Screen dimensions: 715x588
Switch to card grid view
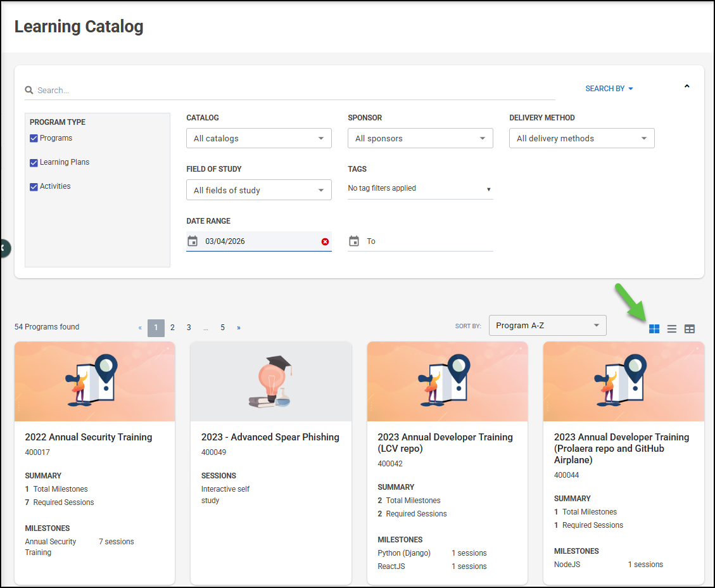click(654, 329)
